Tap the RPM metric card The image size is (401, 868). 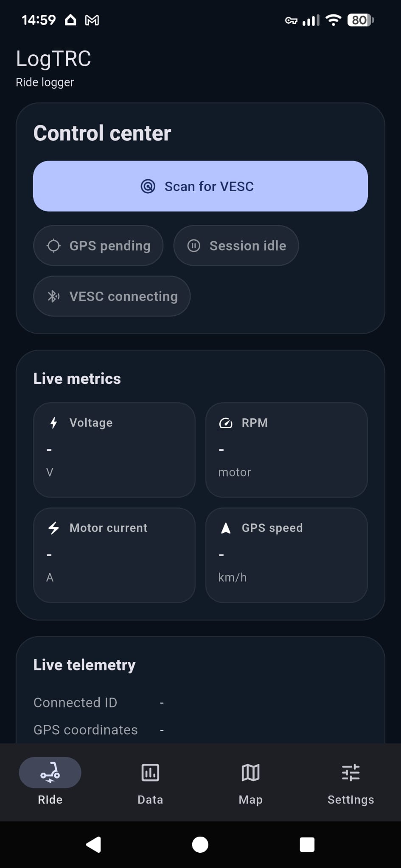point(286,450)
